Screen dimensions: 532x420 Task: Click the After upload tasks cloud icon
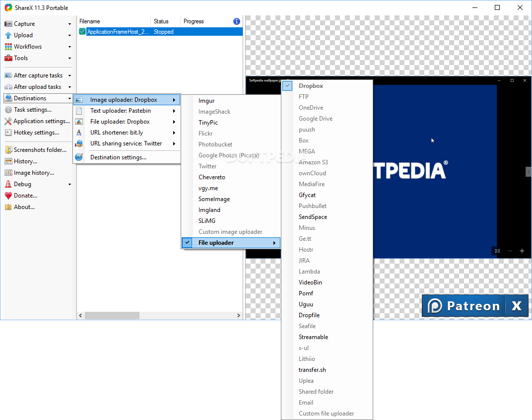pyautogui.click(x=8, y=87)
